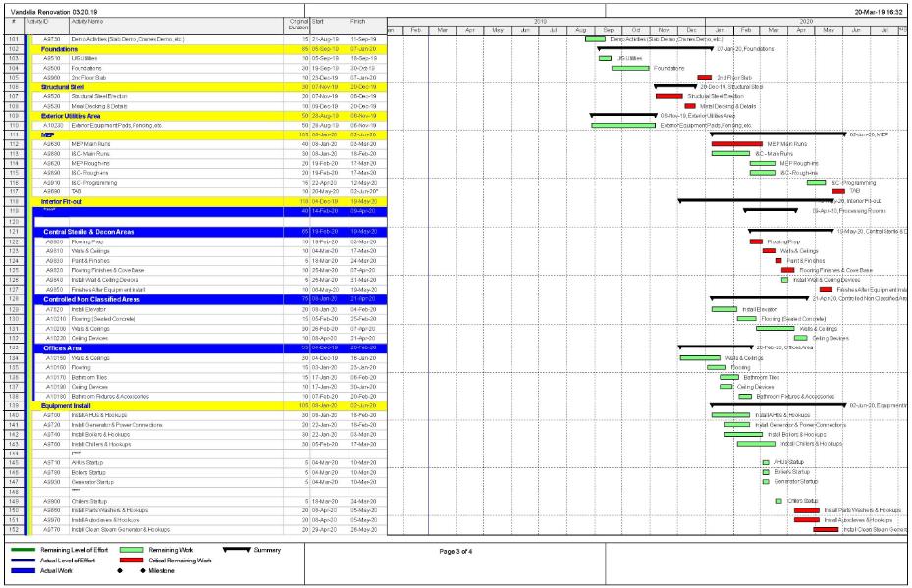Screen dimensions: 912x588
Task: Click the Finish column header
Action: coord(365,21)
